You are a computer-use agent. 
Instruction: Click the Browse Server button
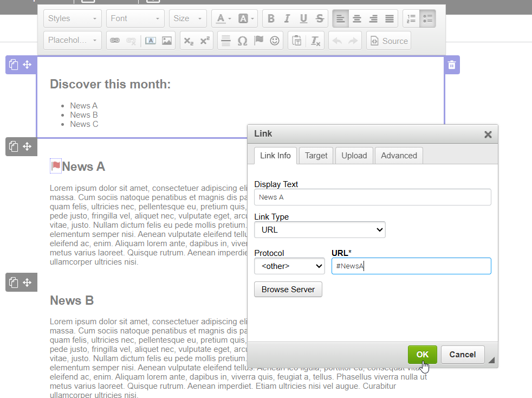click(288, 290)
